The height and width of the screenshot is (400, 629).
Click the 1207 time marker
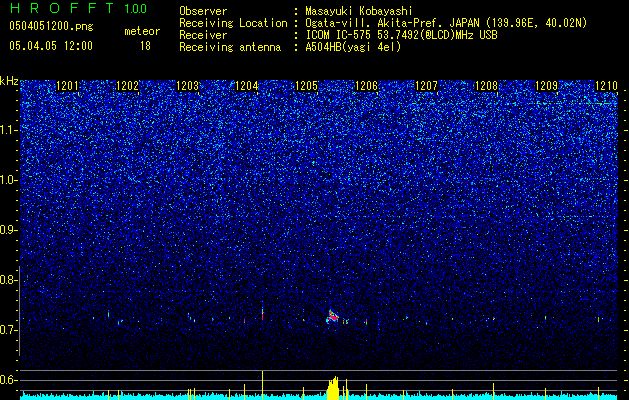(x=426, y=86)
